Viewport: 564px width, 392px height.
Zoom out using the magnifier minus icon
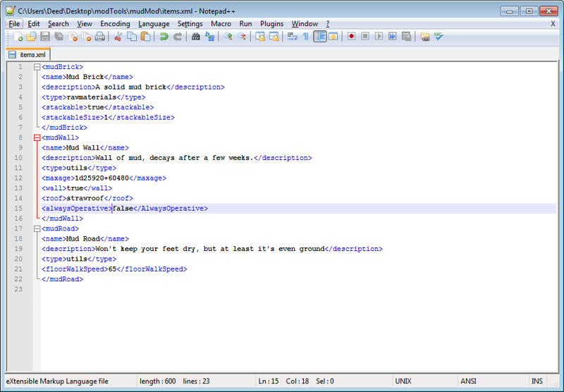coord(242,37)
